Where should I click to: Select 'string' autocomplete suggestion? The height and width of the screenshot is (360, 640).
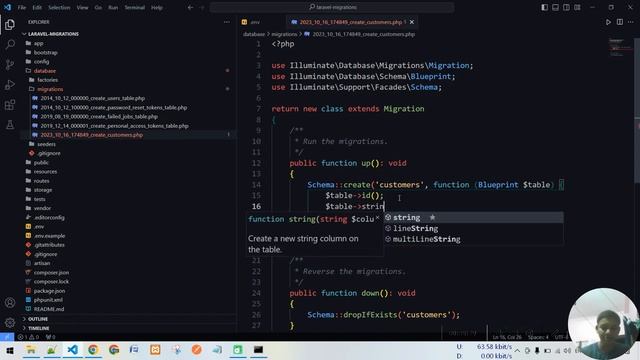tap(473, 218)
